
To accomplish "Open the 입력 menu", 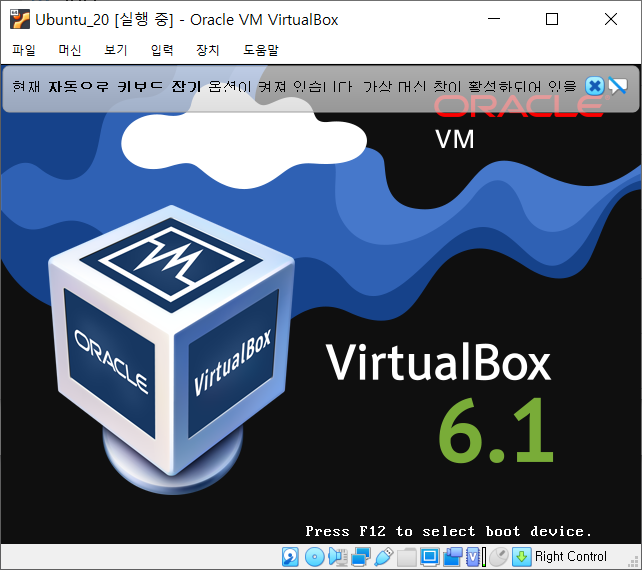I will tap(162, 50).
